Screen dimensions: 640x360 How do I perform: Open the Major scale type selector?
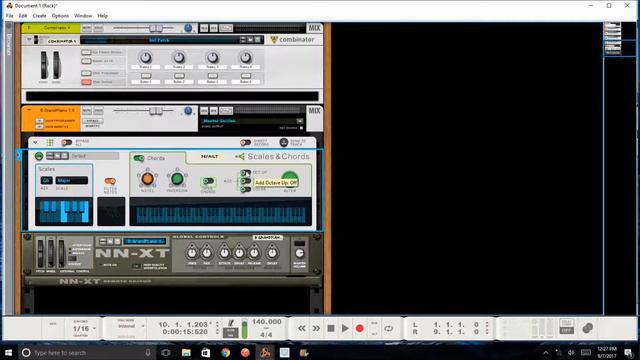[72, 180]
